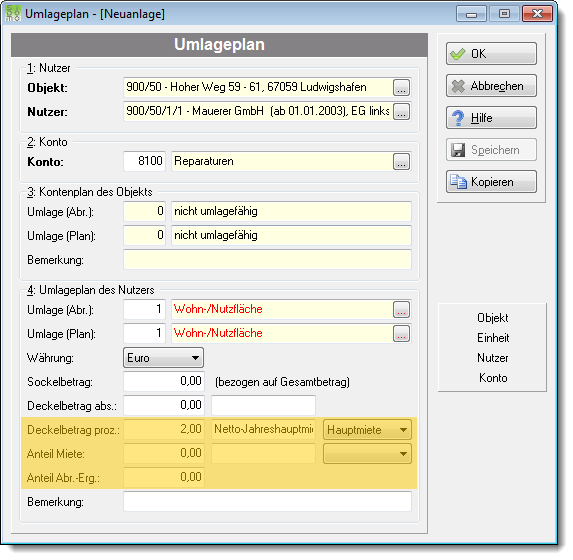The image size is (573, 560).
Task: Open Hilfe with the question mark
Action: pos(491,118)
